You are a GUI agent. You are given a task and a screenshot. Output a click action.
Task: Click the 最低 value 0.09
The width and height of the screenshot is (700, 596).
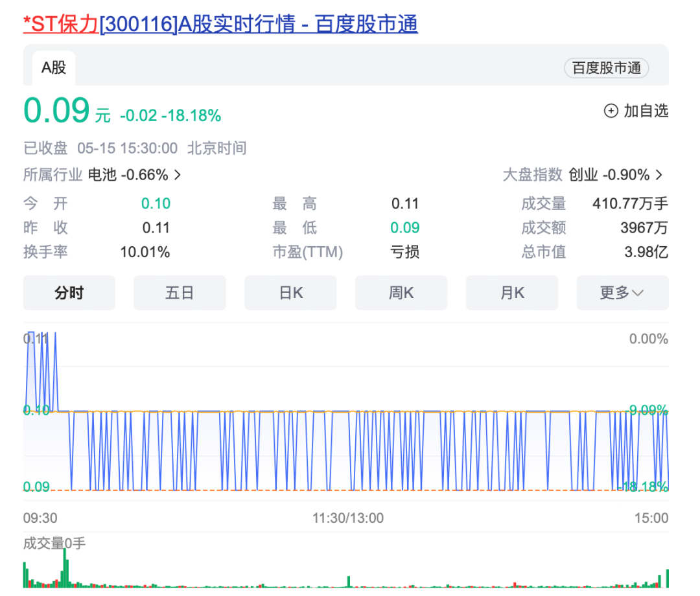[x=405, y=227]
